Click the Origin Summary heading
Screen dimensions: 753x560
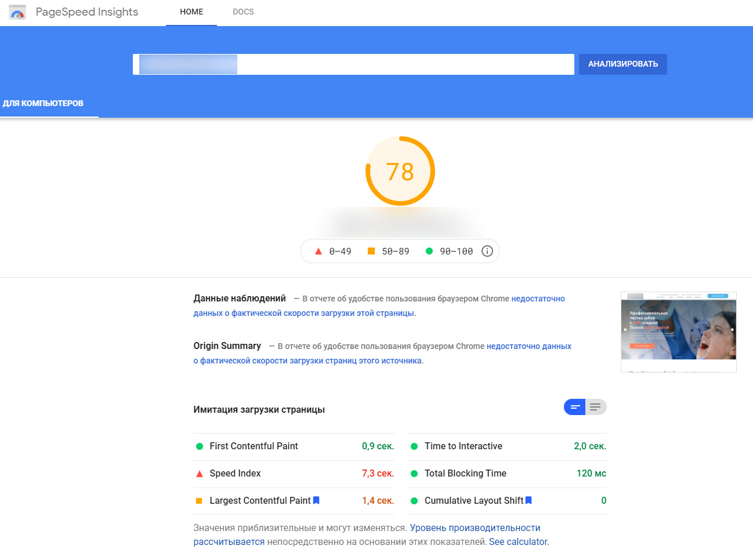[x=227, y=346]
